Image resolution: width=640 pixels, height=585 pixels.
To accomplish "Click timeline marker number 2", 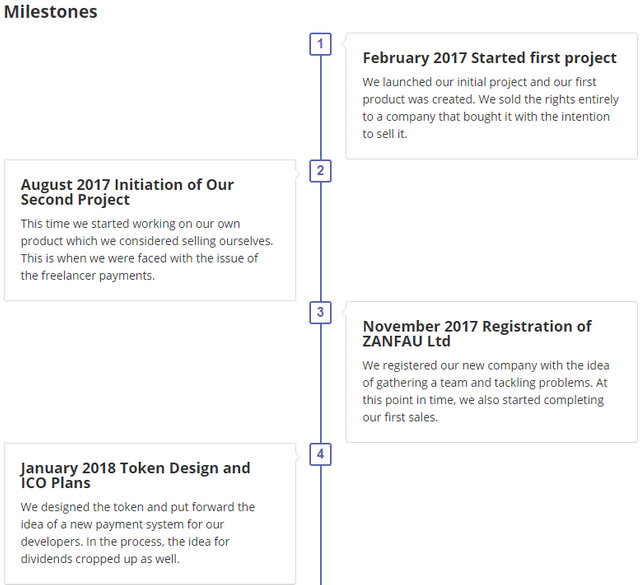I will 320,171.
